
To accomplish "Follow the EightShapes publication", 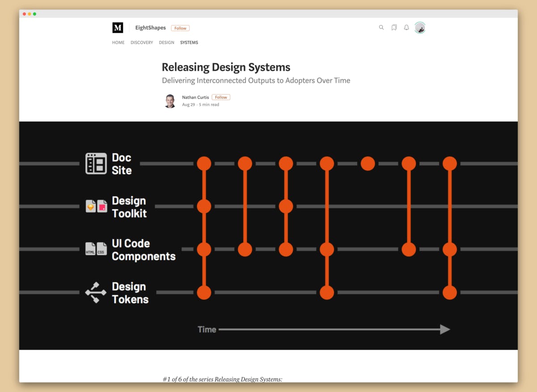I will point(180,28).
